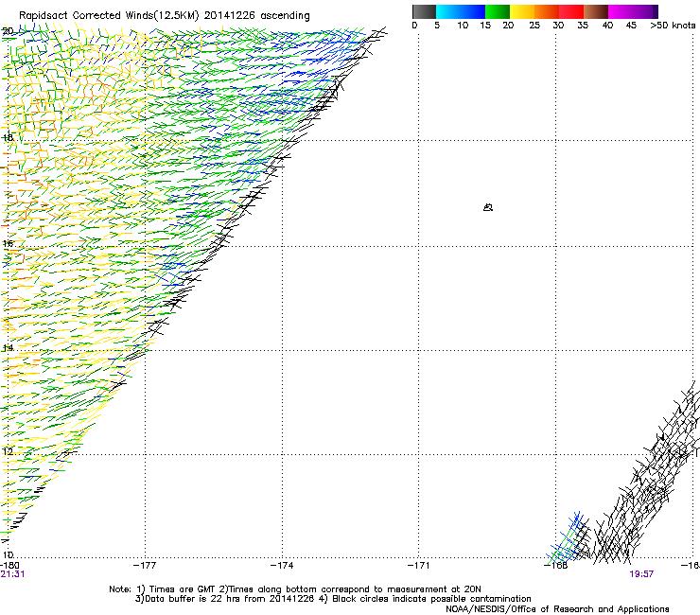Click the legend label '35'
The width and height of the screenshot is (700, 615).
pyautogui.click(x=583, y=25)
